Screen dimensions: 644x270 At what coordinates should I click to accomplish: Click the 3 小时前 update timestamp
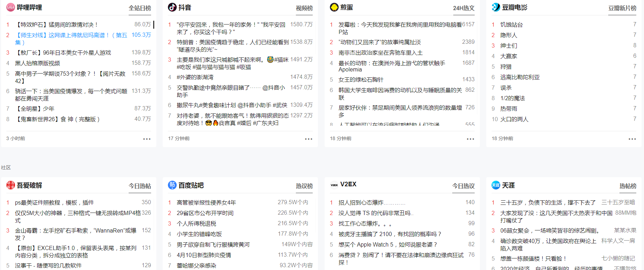tap(15, 139)
